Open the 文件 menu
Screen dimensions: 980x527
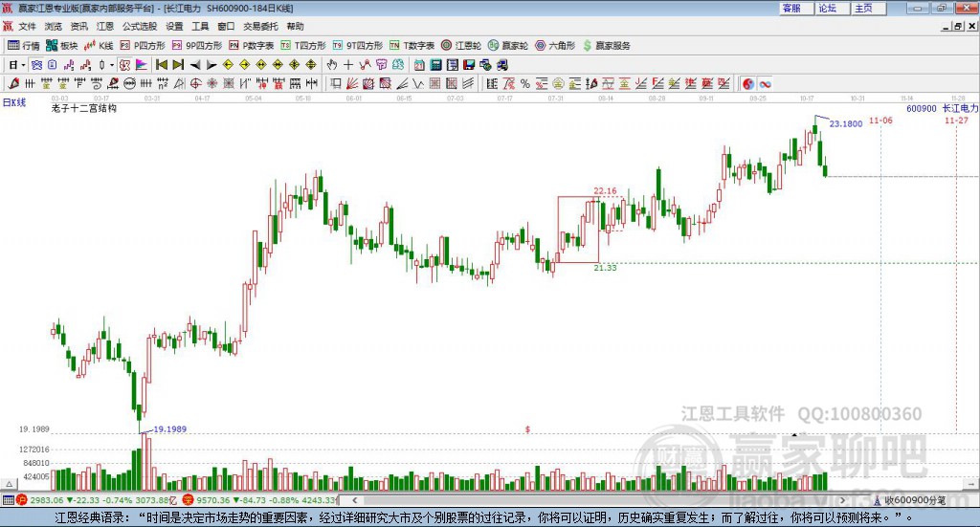[x=27, y=26]
